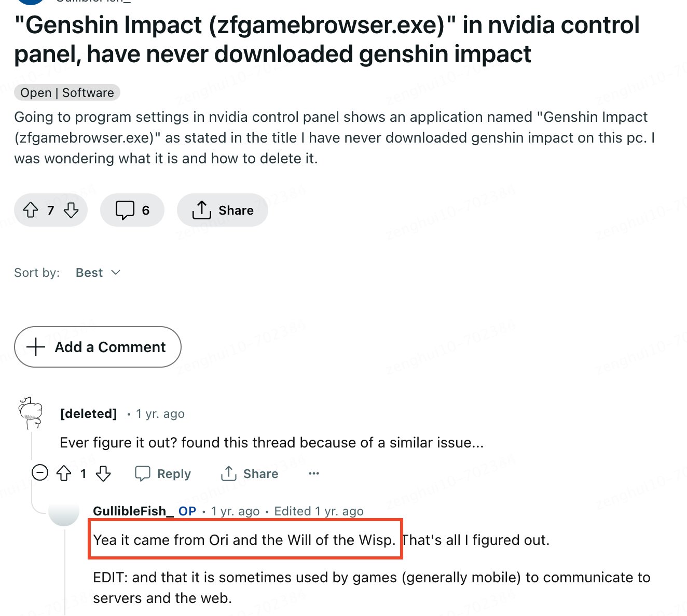Open GullibleFish_ user profile link
This screenshot has width=687, height=616.
pos(133,511)
